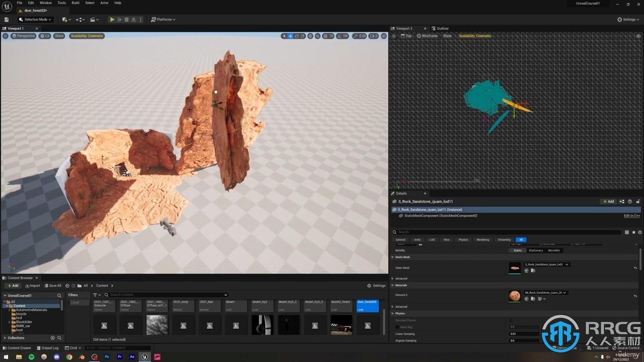Set Mobility to Movable

click(554, 250)
